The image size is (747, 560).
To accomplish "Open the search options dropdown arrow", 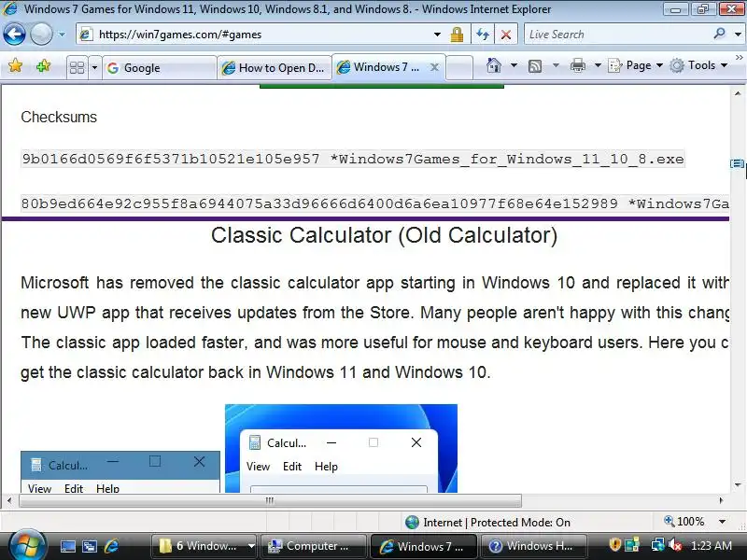I will coord(738,35).
